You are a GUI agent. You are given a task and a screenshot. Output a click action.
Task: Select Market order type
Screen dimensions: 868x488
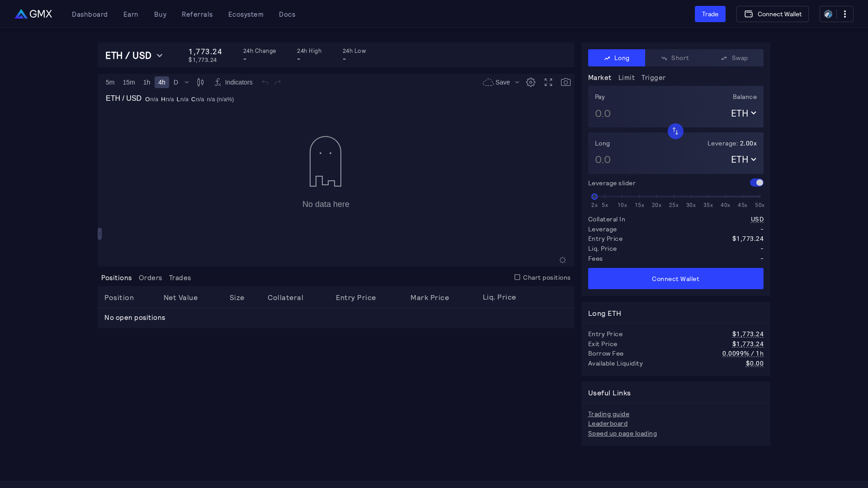coord(599,78)
